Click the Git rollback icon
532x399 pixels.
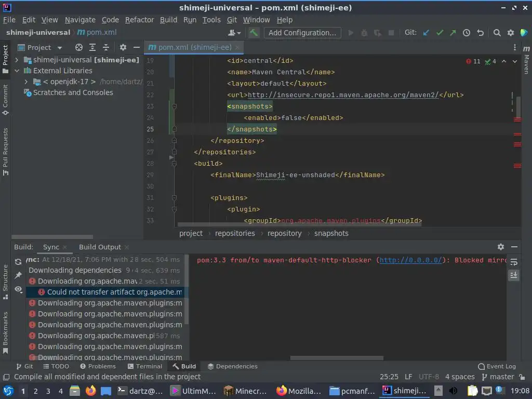pyautogui.click(x=480, y=33)
